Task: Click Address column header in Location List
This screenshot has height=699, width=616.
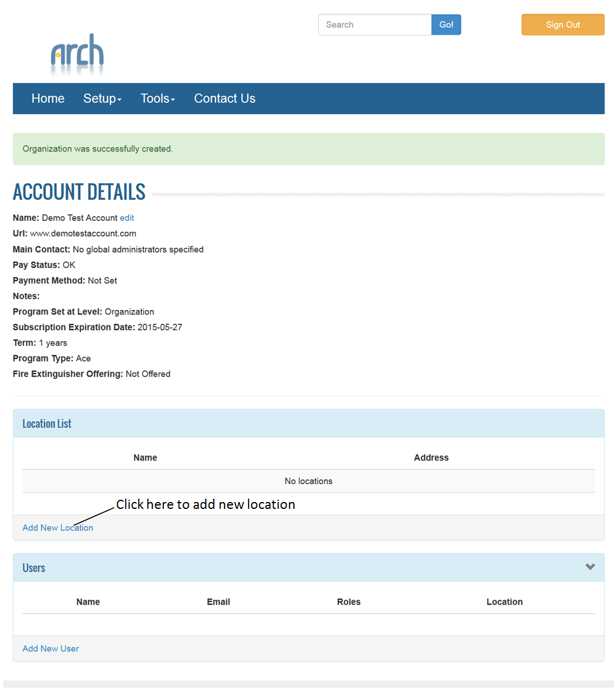Action: tap(431, 458)
